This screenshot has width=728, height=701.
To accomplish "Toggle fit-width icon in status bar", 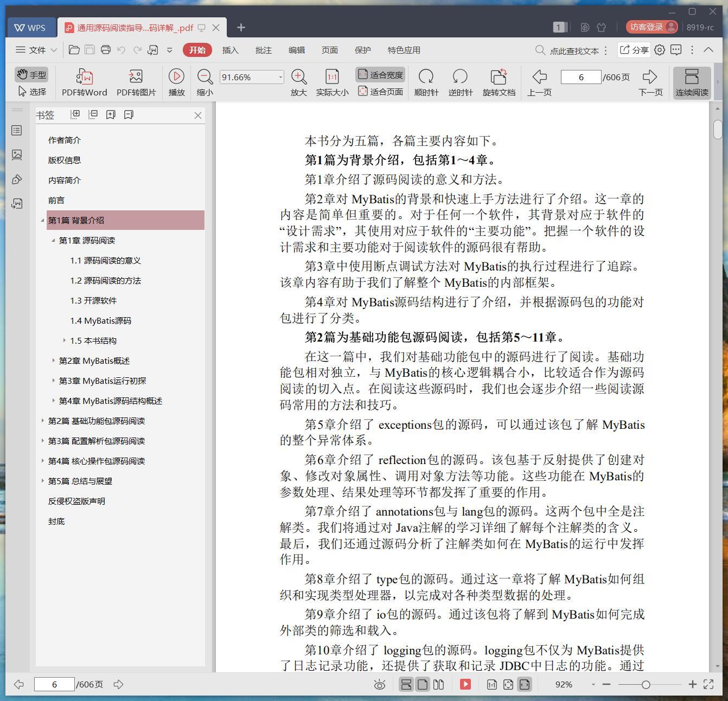I will click(x=524, y=684).
